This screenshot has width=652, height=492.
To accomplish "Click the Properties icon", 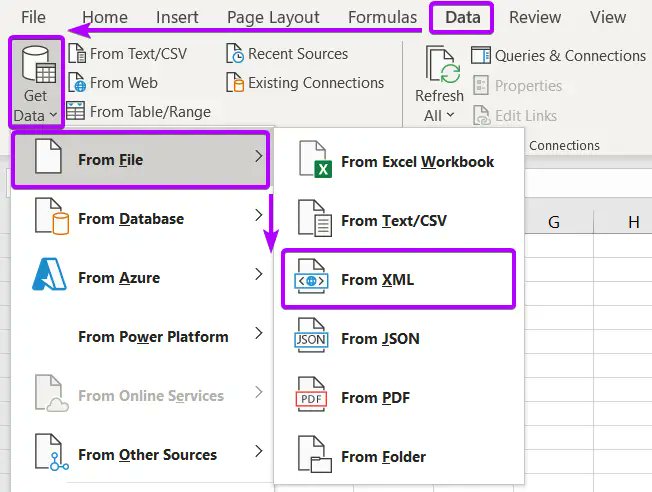I will [x=481, y=85].
